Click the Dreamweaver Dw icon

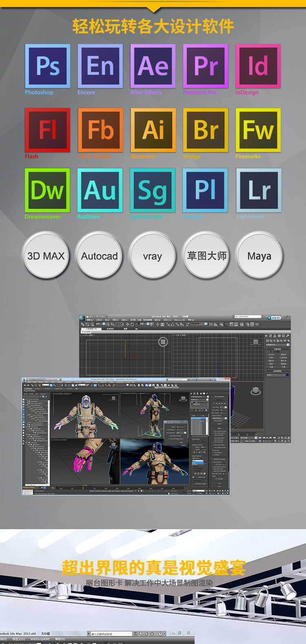[47, 190]
